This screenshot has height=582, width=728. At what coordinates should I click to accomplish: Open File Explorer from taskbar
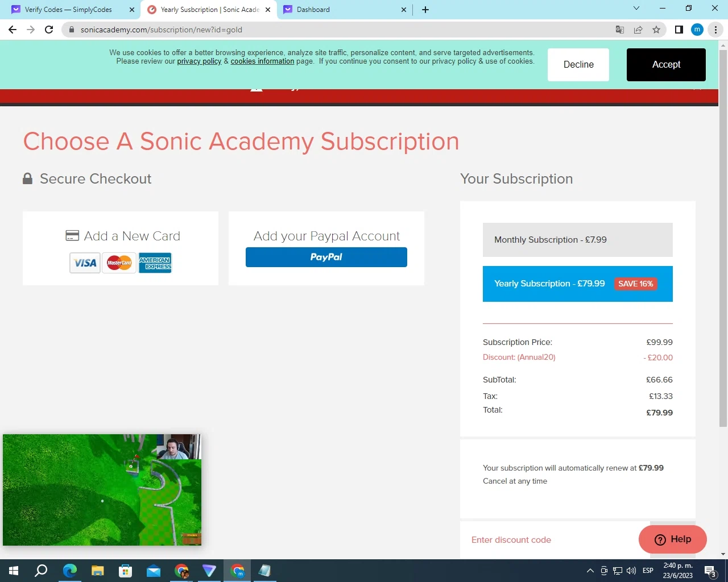(98, 571)
